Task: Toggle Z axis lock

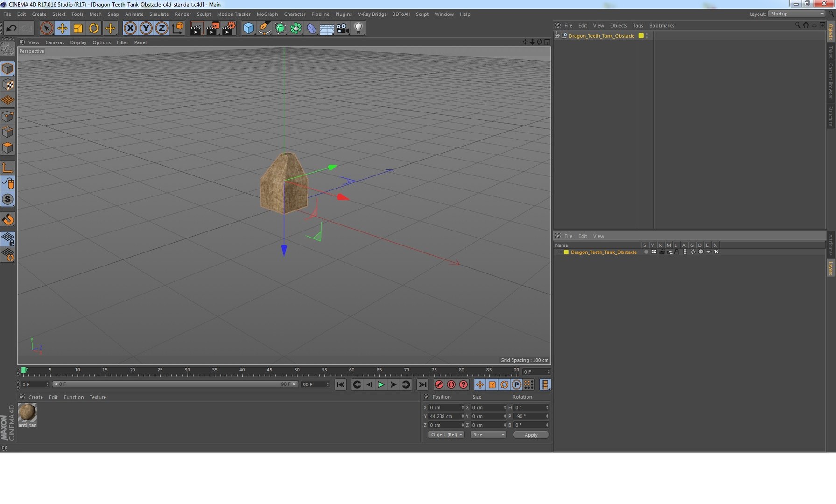Action: 162,28
